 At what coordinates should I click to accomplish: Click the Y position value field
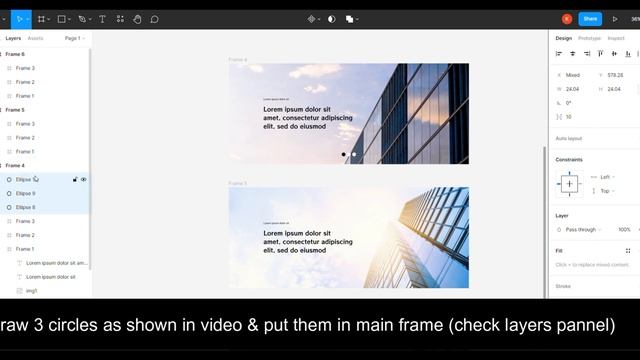click(x=615, y=75)
